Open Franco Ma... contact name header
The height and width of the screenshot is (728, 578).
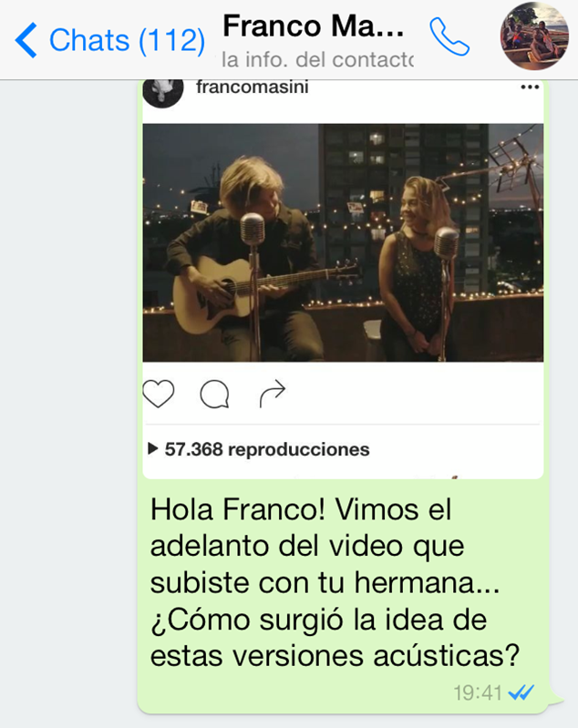(314, 26)
